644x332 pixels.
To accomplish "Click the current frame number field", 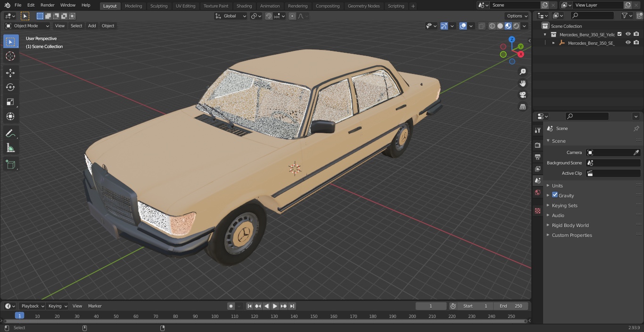I will tap(430, 306).
